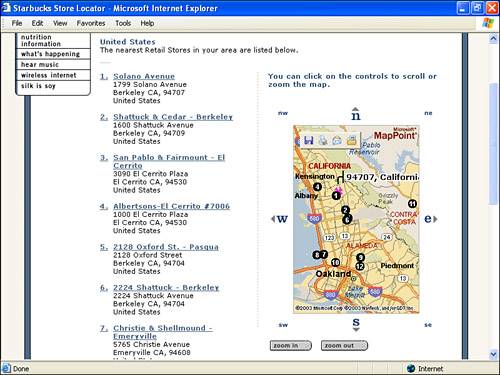Pan the map south with the s control
Screen dimensions: 500x375
[x=356, y=324]
